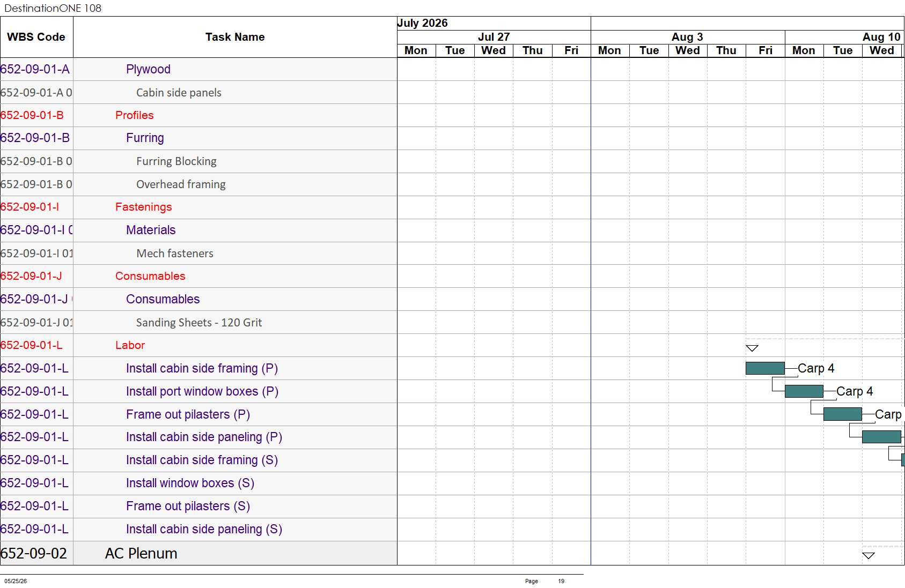Click the Carp 4 label beside cabin side framing bar
905x588 pixels.
(816, 368)
